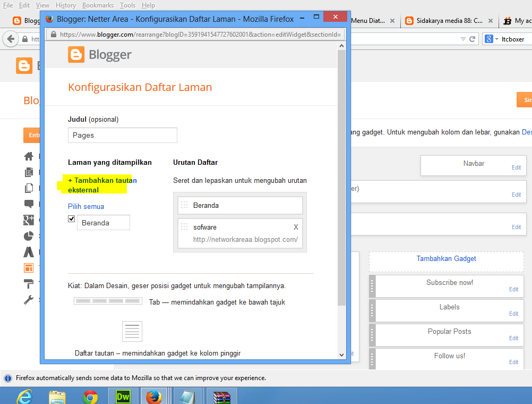Open the settings wrench icon in the sidebar

click(x=29, y=300)
